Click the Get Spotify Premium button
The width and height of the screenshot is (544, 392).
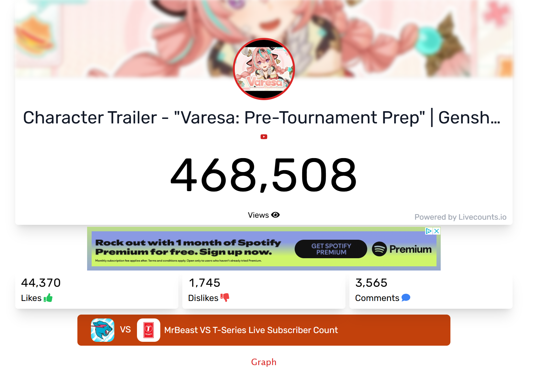pyautogui.click(x=331, y=249)
